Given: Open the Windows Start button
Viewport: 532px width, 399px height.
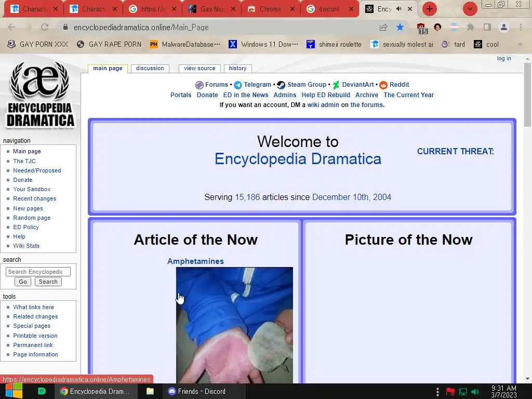Looking at the screenshot, I should (14, 391).
